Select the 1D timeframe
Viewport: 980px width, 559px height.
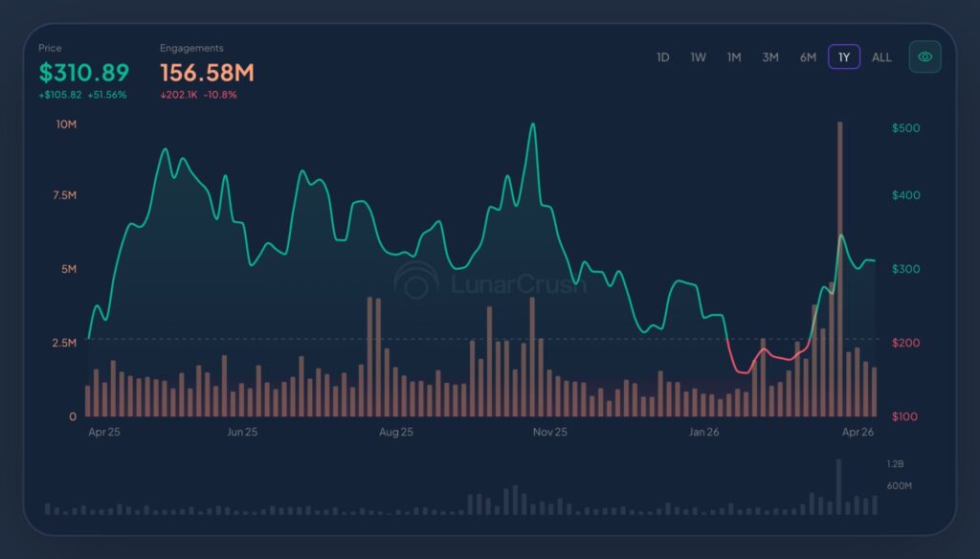click(661, 57)
